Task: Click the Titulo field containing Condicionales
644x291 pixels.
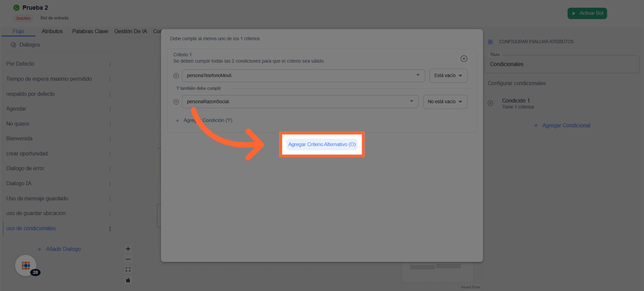Action: [x=562, y=64]
